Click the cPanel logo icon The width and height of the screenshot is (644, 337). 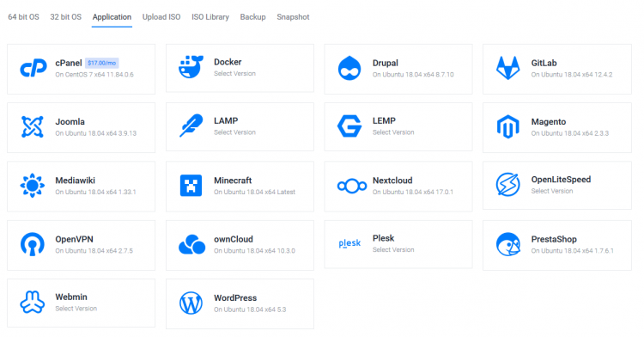[x=33, y=68]
